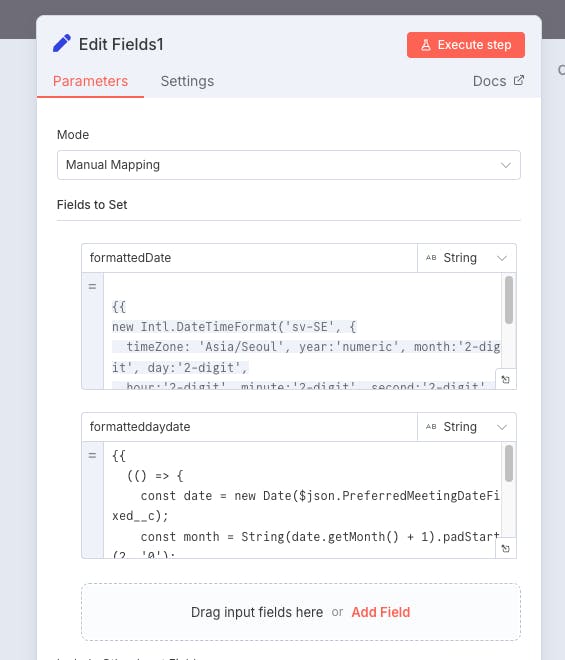The width and height of the screenshot is (565, 660).
Task: Open the String type dropdown for formatteddaydate
Action: (466, 427)
